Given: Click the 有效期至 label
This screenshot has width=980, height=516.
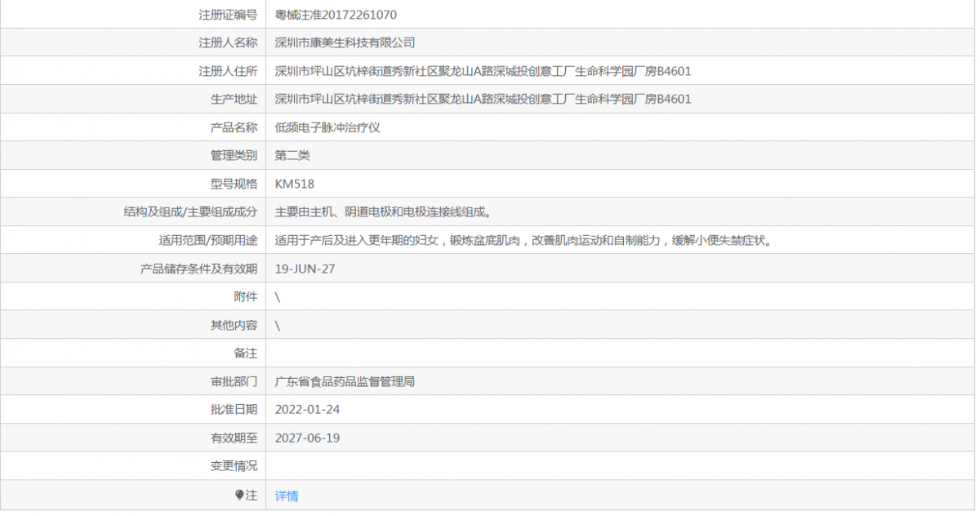Looking at the screenshot, I should coord(234,438).
